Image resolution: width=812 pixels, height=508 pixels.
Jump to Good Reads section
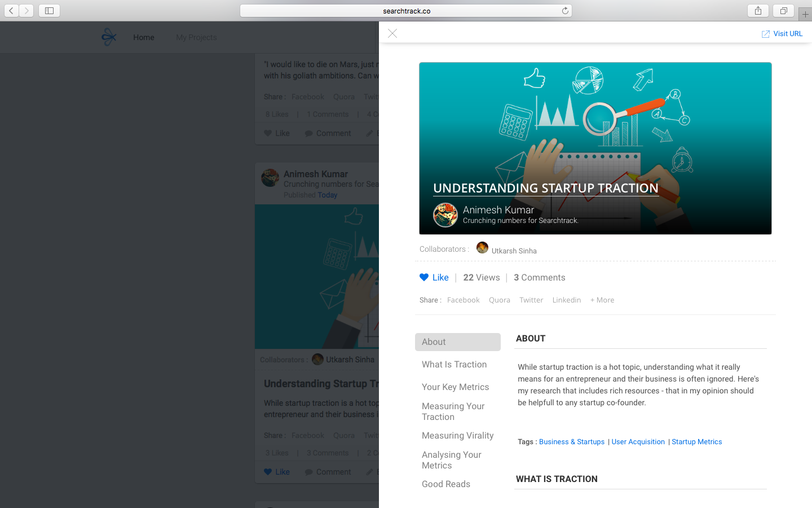click(x=446, y=484)
